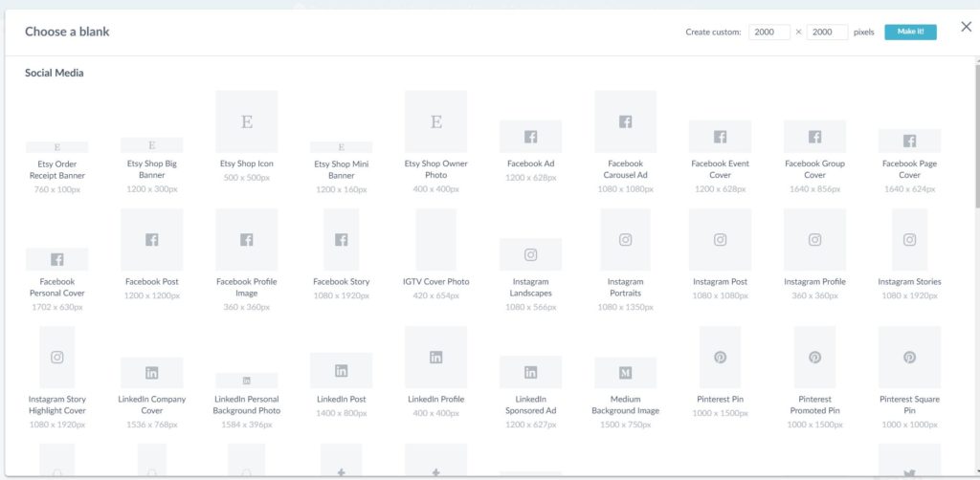Click the Facebook Page Cover label
Viewport: 980px width, 480px height.
click(909, 169)
